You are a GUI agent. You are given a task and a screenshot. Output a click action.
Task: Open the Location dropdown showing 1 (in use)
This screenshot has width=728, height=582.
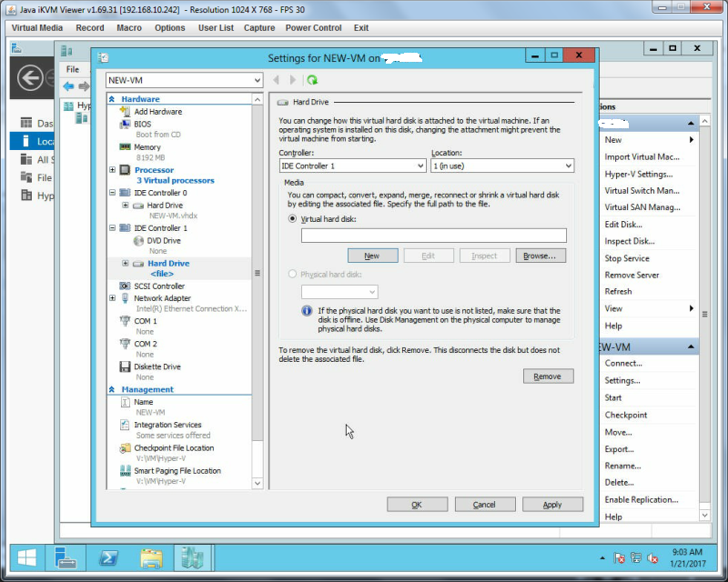[502, 166]
